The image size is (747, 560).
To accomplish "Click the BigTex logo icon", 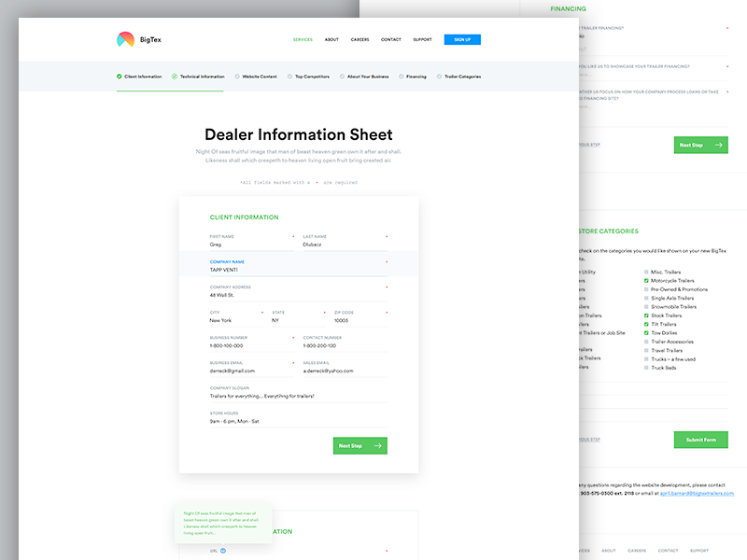I will [125, 39].
